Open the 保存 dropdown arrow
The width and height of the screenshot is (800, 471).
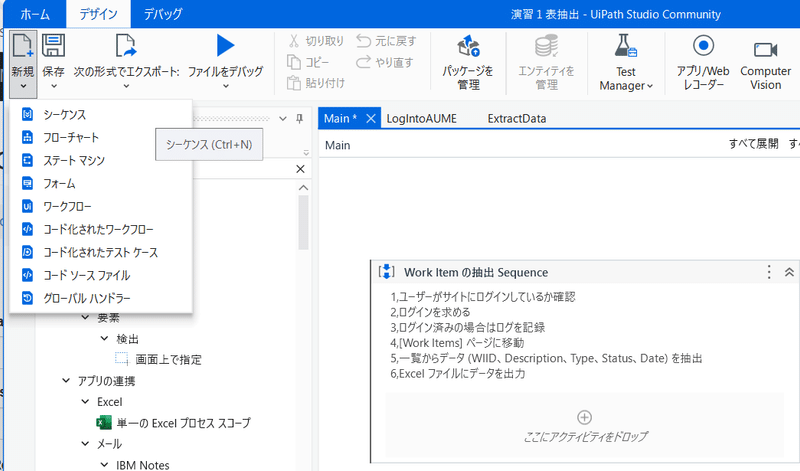coord(54,86)
